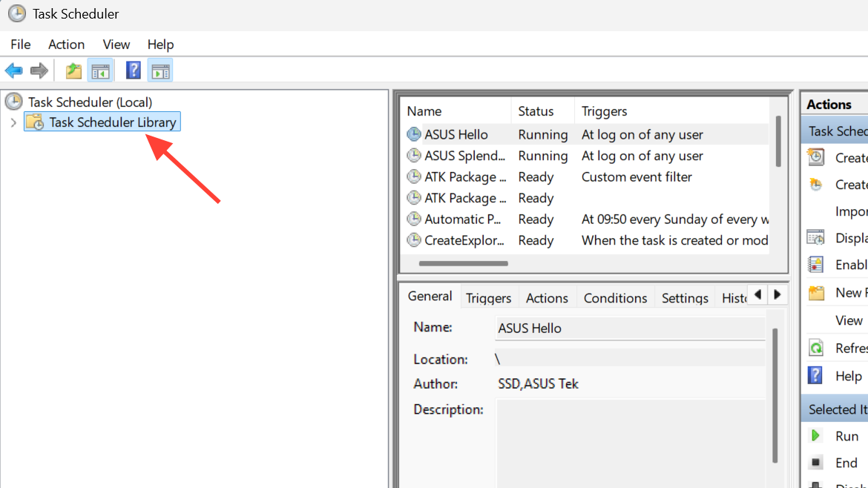The height and width of the screenshot is (488, 868).
Task: Toggle the Show/Hide Console Tree toolbar icon
Action: tap(100, 70)
